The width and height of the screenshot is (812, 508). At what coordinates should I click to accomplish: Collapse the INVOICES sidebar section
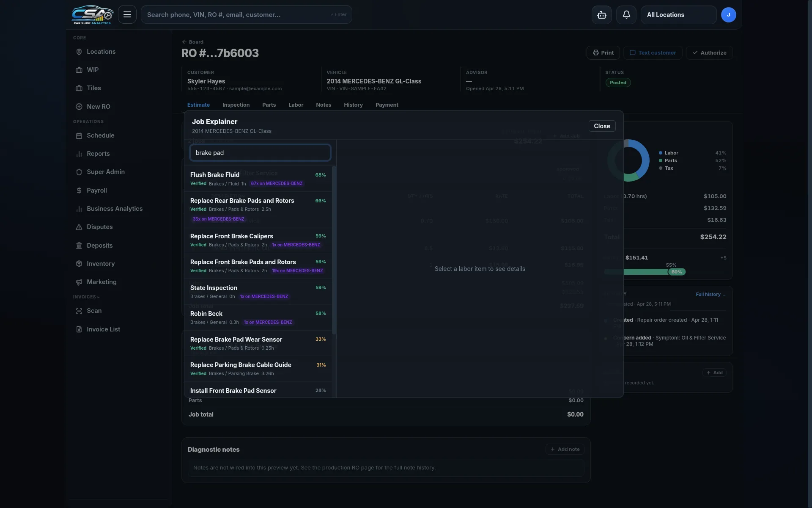pos(86,297)
